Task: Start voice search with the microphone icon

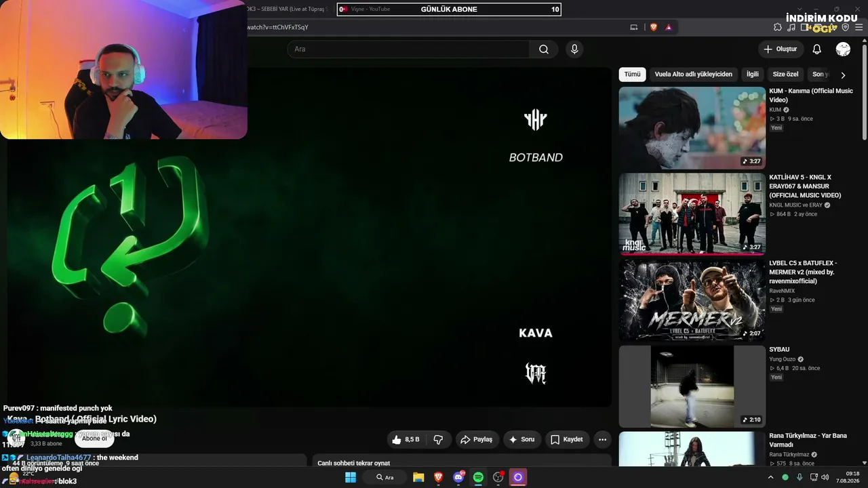Action: click(x=574, y=49)
